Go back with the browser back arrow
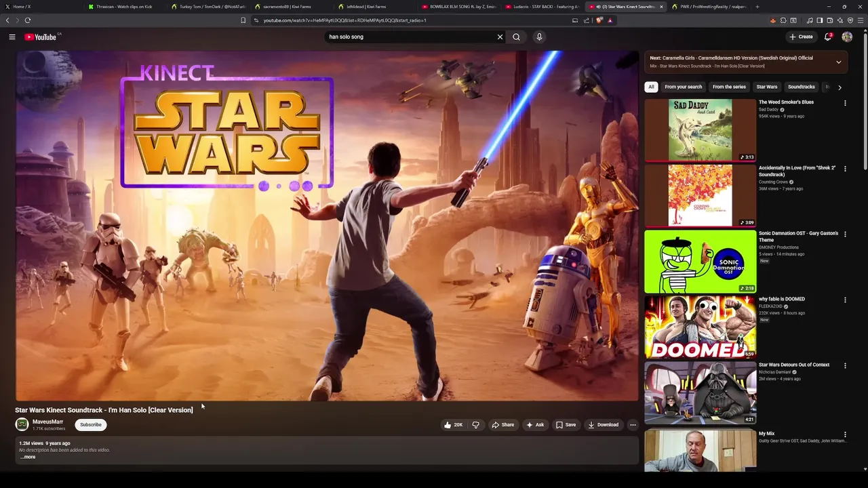This screenshot has height=488, width=868. coord(7,20)
